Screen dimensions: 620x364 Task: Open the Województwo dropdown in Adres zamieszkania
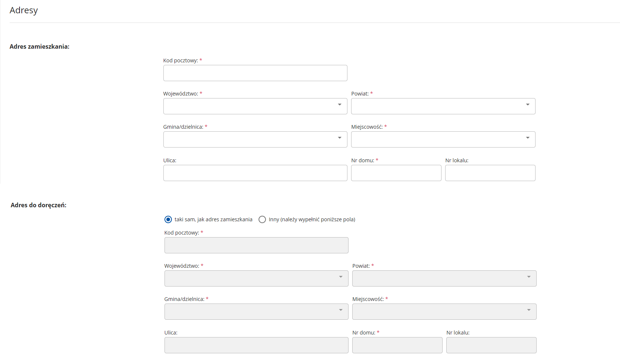pyautogui.click(x=255, y=106)
